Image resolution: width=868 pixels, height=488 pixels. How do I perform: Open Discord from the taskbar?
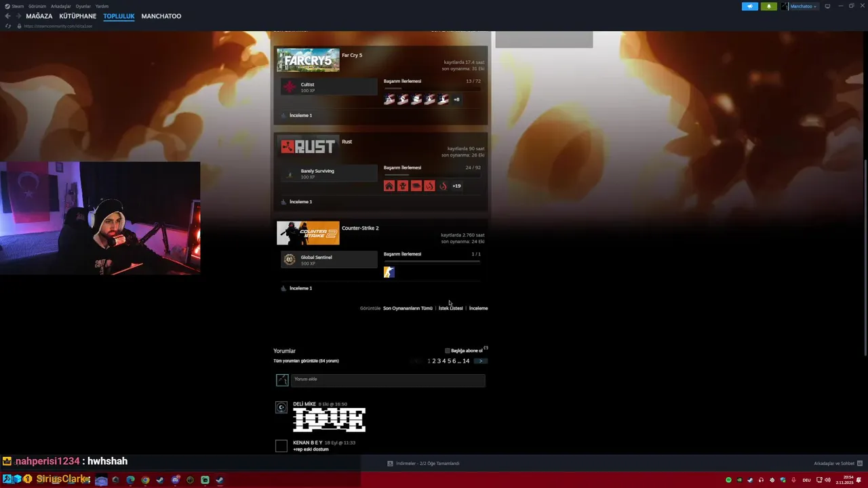(x=176, y=480)
